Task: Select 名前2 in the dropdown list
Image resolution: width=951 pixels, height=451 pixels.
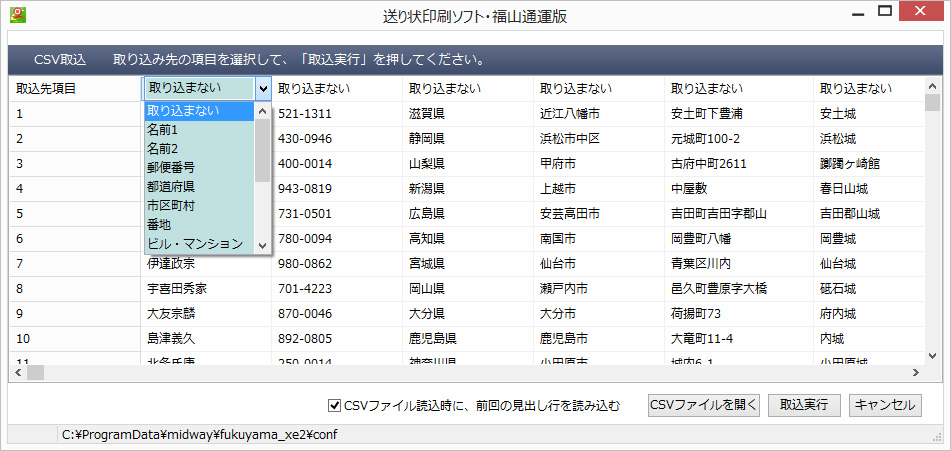Action: (199, 149)
